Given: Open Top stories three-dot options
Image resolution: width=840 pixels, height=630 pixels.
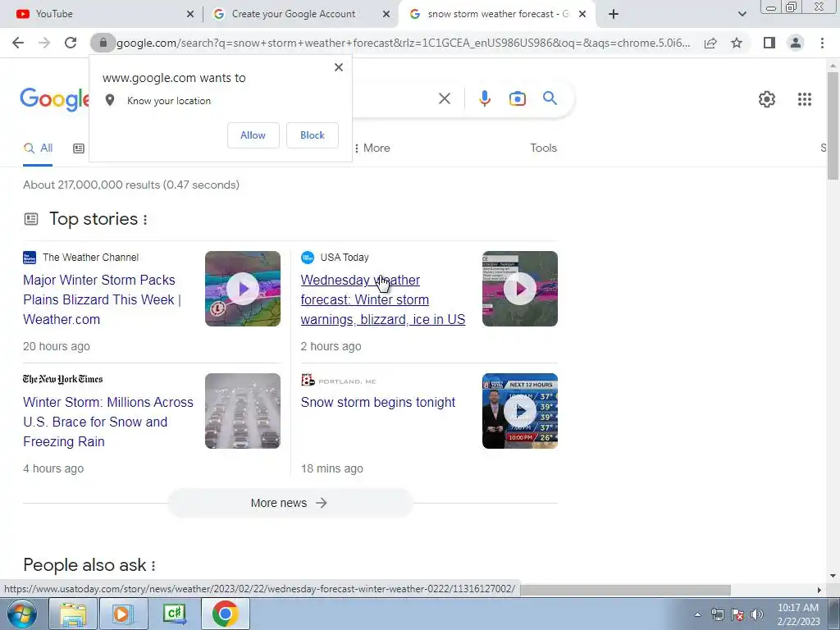Looking at the screenshot, I should click(145, 220).
